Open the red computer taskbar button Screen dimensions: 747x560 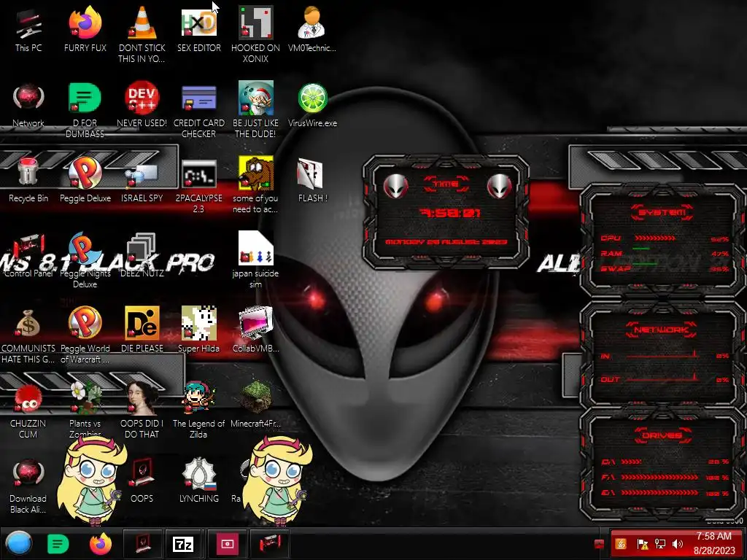269,544
